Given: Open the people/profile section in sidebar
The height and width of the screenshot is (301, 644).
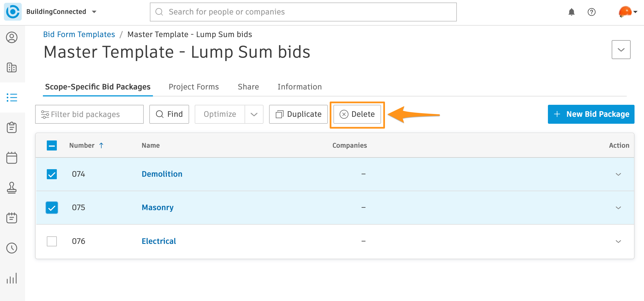Looking at the screenshot, I should pyautogui.click(x=12, y=37).
